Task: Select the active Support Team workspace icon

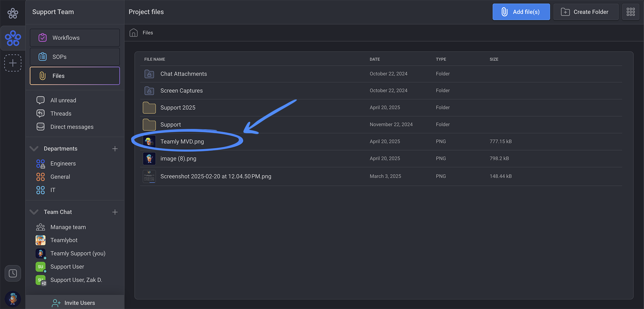Action: click(13, 38)
